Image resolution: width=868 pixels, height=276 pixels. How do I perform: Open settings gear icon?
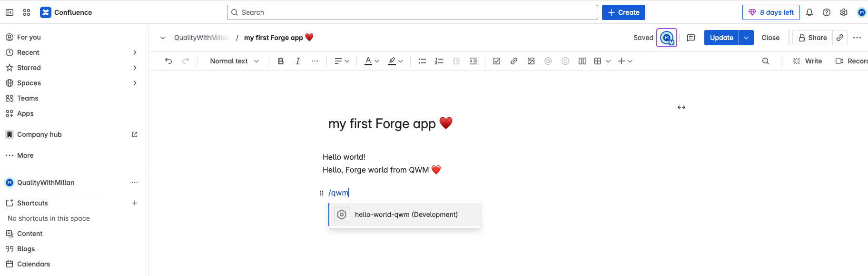coord(844,12)
